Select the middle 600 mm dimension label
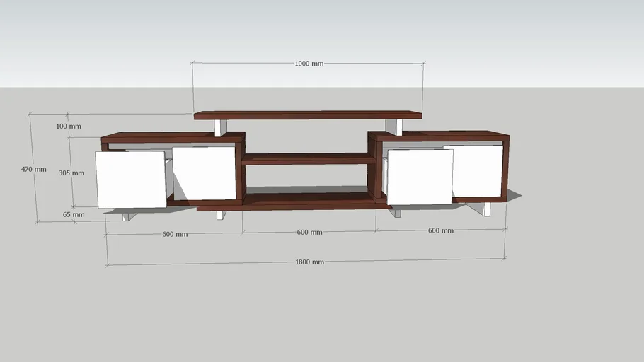This screenshot has width=644, height=362. click(309, 233)
